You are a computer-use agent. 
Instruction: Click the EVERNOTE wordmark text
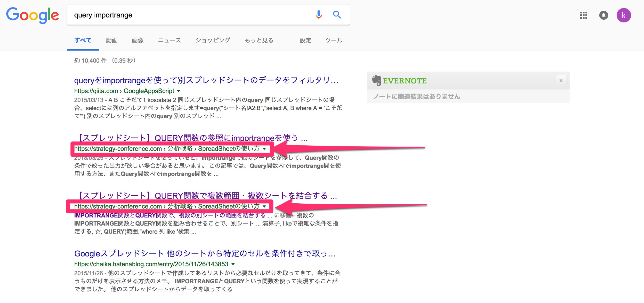[405, 81]
